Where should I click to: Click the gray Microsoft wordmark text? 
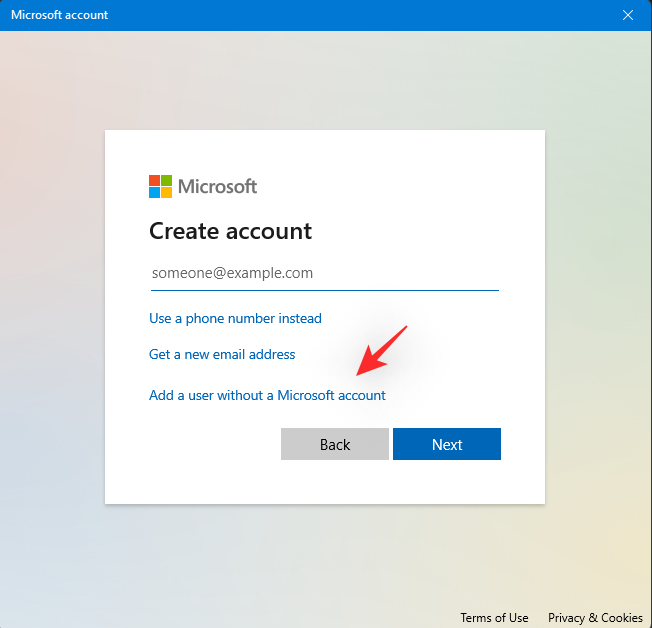click(x=217, y=186)
